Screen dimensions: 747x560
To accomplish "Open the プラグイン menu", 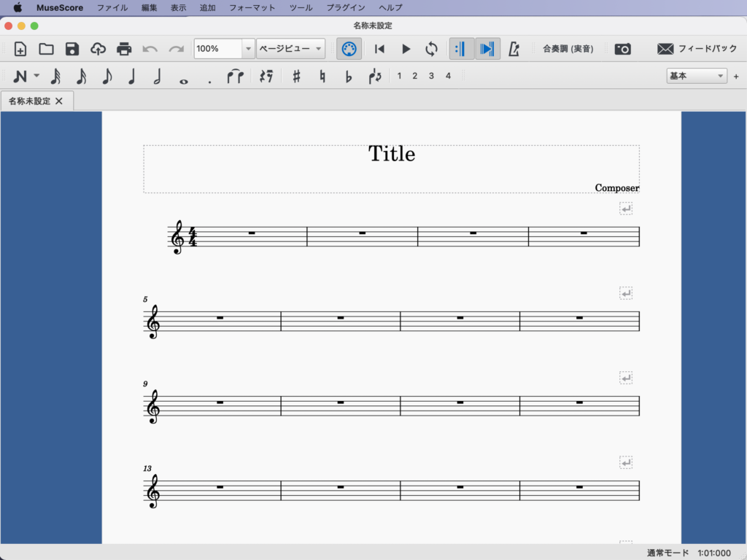I will (346, 7).
